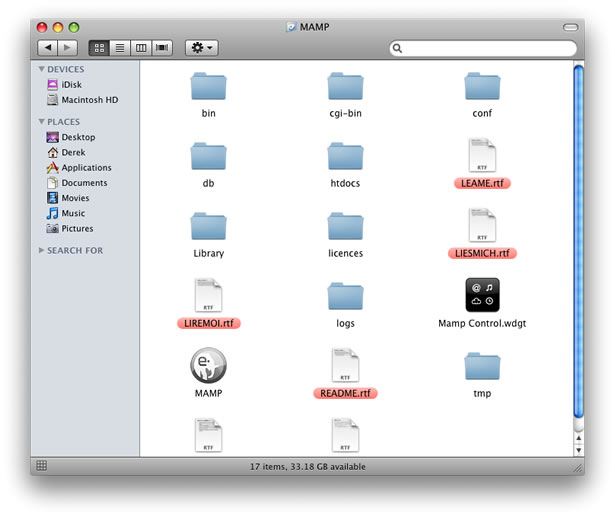Click the window resize grip corner
The image size is (615, 517).
[x=578, y=468]
